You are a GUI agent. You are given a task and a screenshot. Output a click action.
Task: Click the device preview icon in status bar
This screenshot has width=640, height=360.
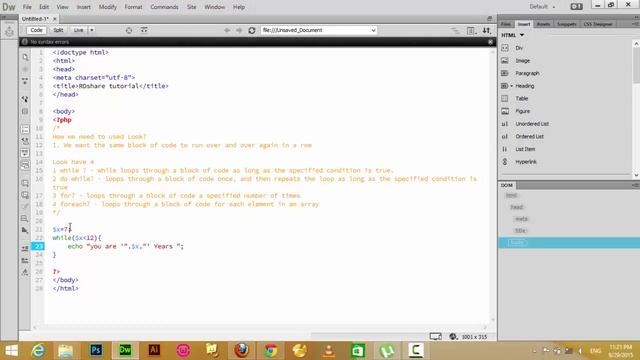pyautogui.click(x=436, y=337)
